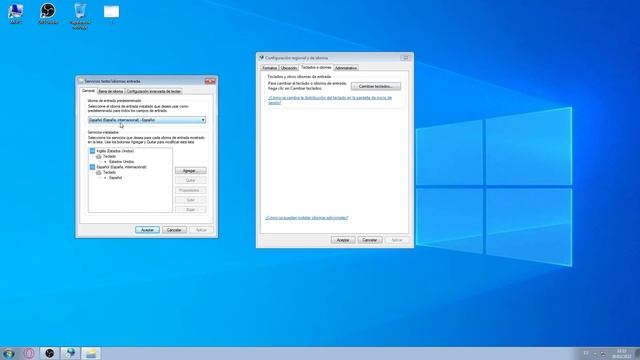
Task: Open the computer desktop icon
Action: 16,13
